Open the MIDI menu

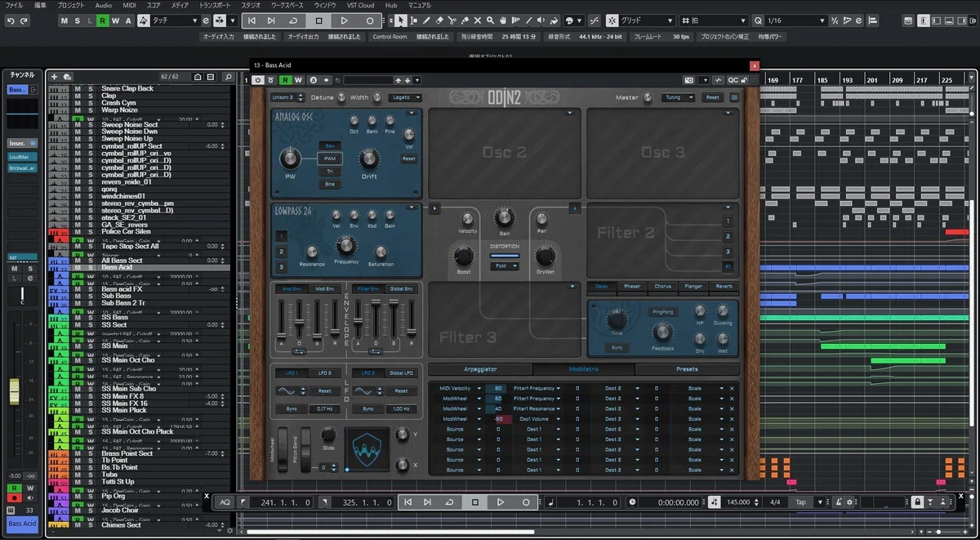click(x=129, y=5)
